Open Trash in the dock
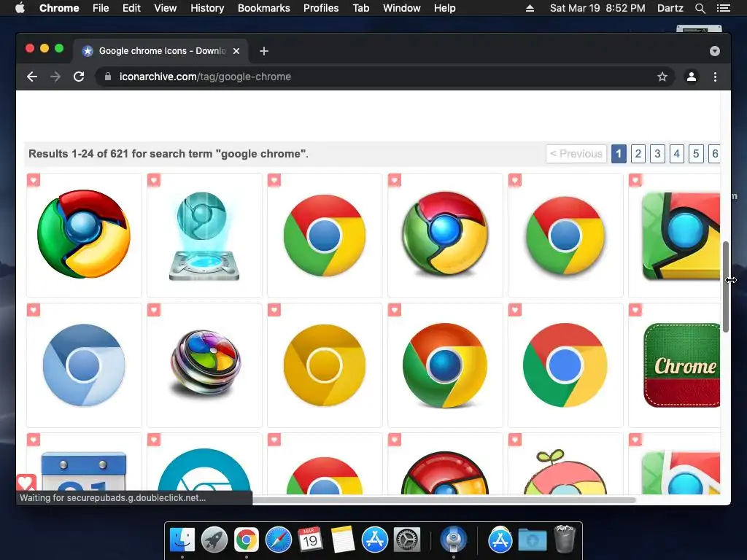Viewport: 747px width, 560px height. (x=565, y=539)
